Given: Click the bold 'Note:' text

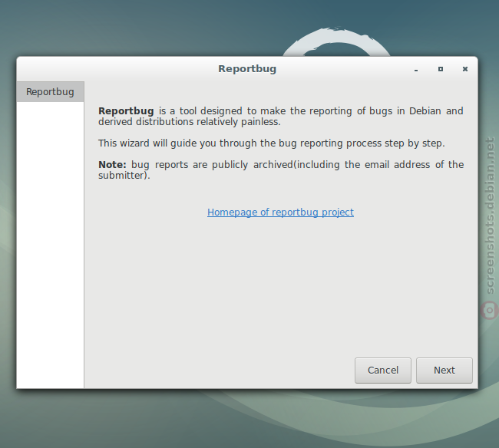Looking at the screenshot, I should 112,165.
